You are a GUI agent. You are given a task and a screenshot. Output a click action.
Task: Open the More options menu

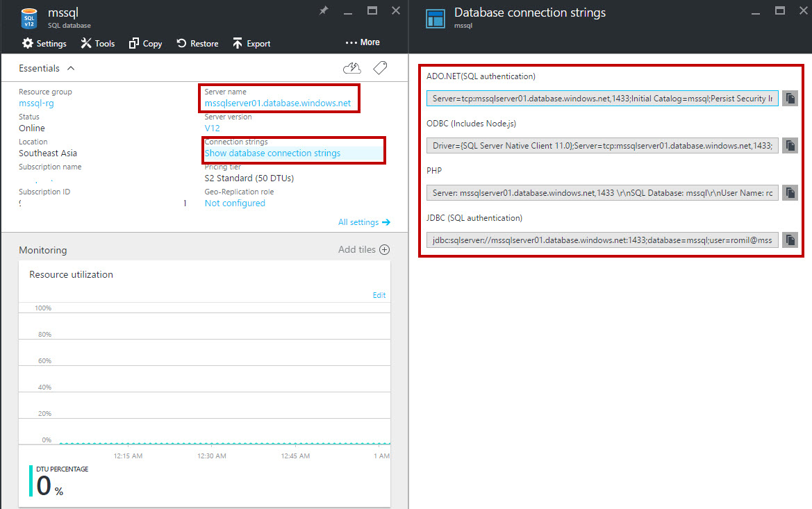click(363, 42)
